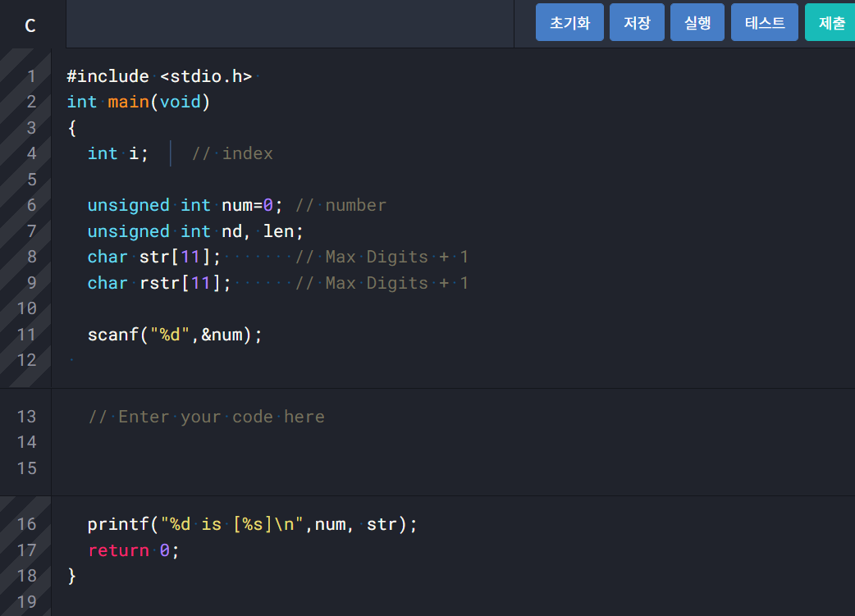Click 'int i;' declaration on line 4

point(118,153)
